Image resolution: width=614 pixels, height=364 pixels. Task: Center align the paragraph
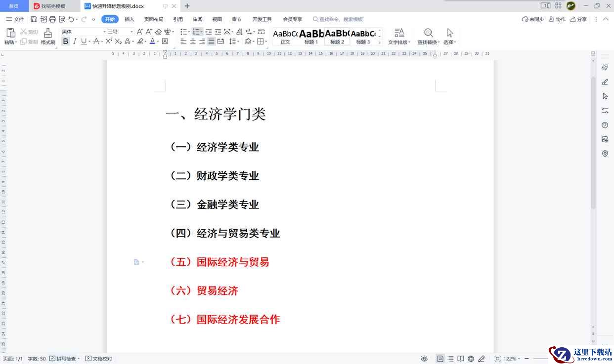click(193, 41)
